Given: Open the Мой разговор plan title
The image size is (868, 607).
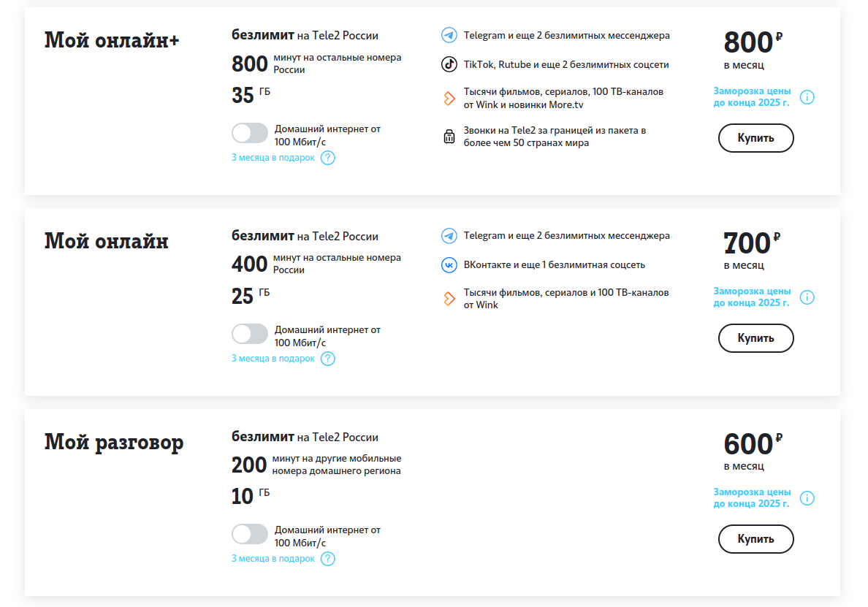Looking at the screenshot, I should [114, 443].
